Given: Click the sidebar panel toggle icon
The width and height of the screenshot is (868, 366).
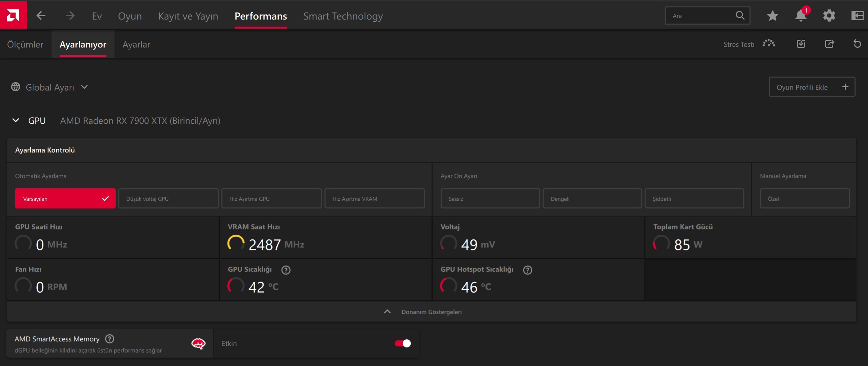Looking at the screenshot, I should [x=857, y=15].
